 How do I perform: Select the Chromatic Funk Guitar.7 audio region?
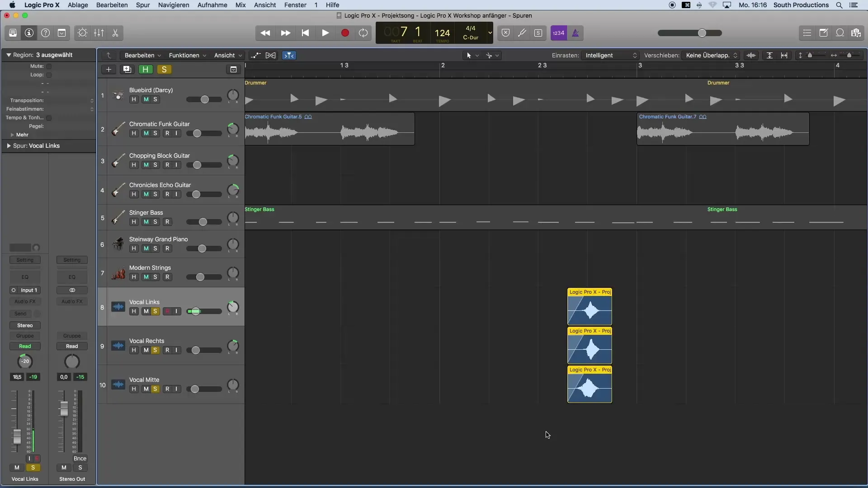(723, 129)
